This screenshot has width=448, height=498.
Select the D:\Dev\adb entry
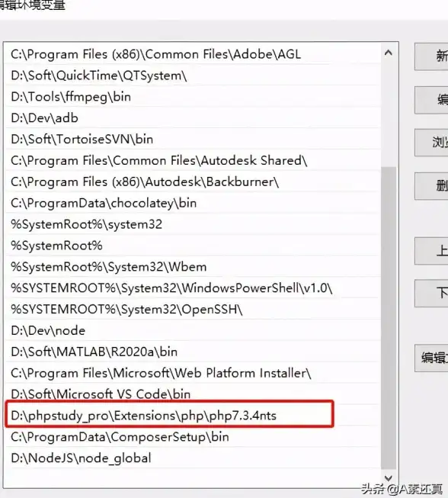[x=193, y=118]
